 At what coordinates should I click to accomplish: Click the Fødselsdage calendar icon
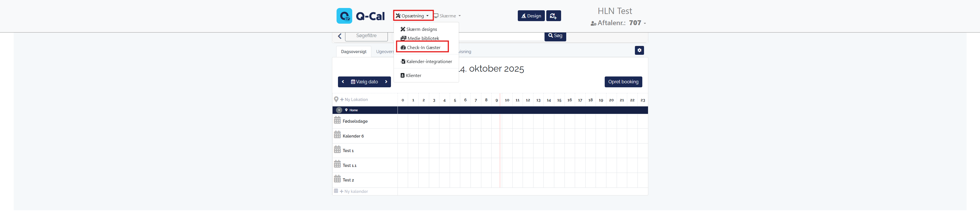337,121
